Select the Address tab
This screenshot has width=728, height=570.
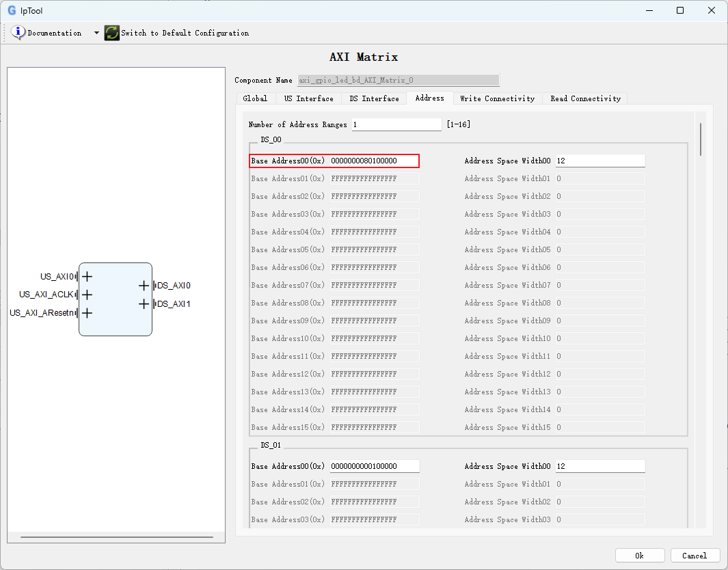pos(429,98)
